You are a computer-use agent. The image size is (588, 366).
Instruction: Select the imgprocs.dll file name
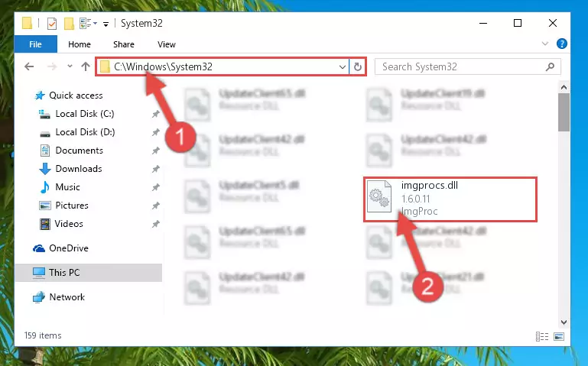[x=430, y=186]
